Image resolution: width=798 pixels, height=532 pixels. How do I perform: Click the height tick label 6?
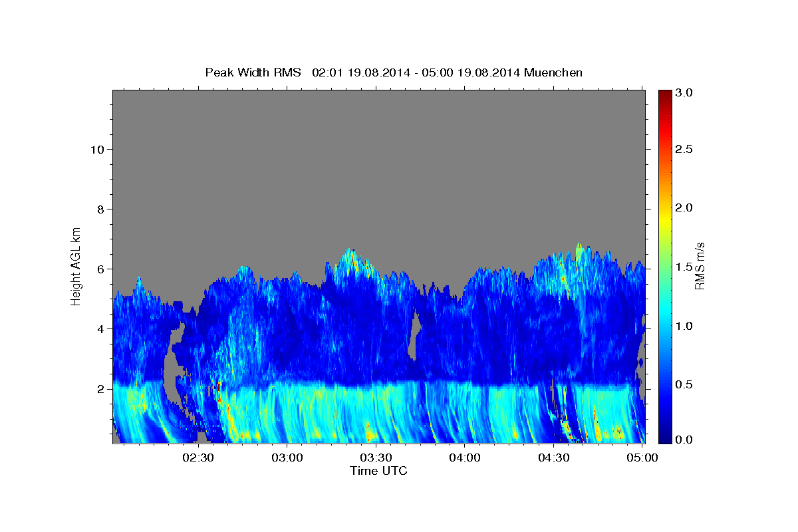[x=99, y=269]
